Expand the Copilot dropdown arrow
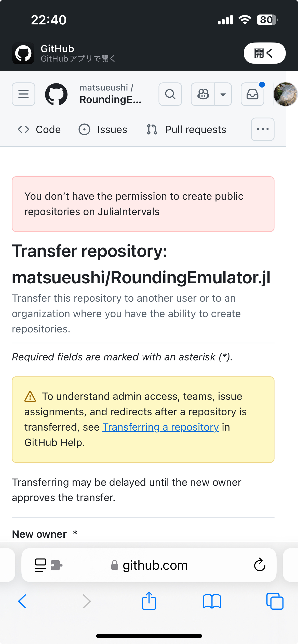Image resolution: width=298 pixels, height=644 pixels. point(223,94)
